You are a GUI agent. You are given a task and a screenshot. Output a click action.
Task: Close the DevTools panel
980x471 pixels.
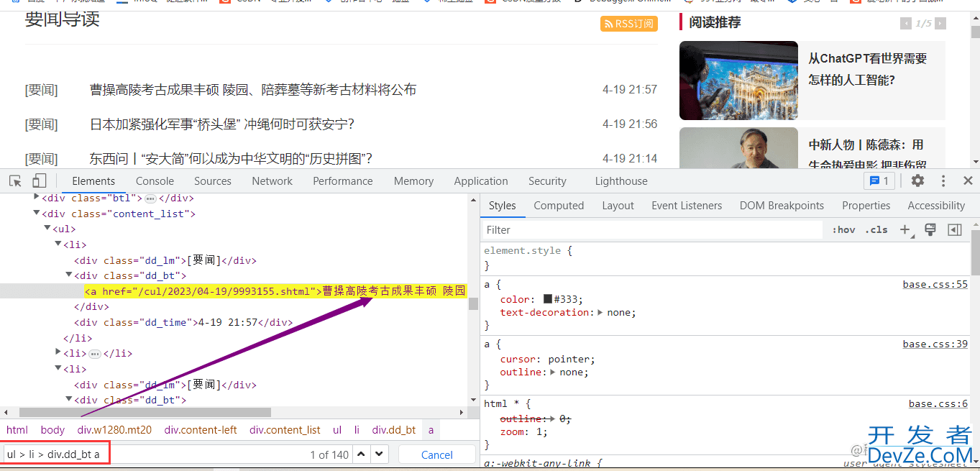(968, 181)
